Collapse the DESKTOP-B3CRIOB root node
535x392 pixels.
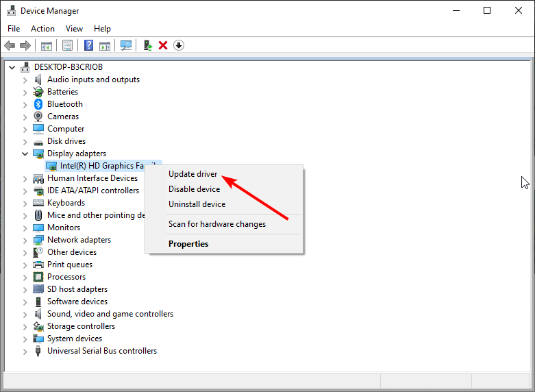12,67
